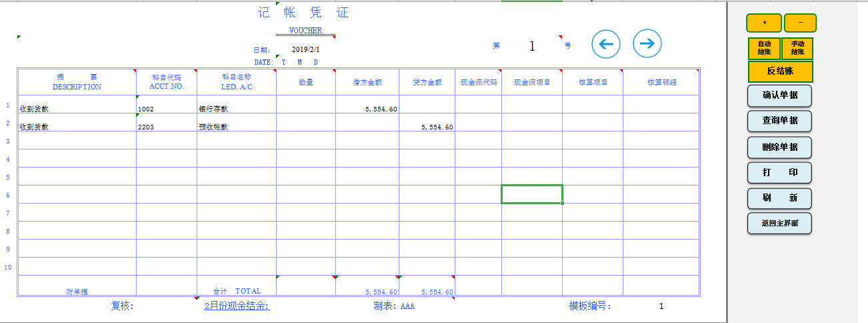Image resolution: width=868 pixels, height=323 pixels.
Task: Select row 2 credit amount 5,554.60
Action: 427,123
